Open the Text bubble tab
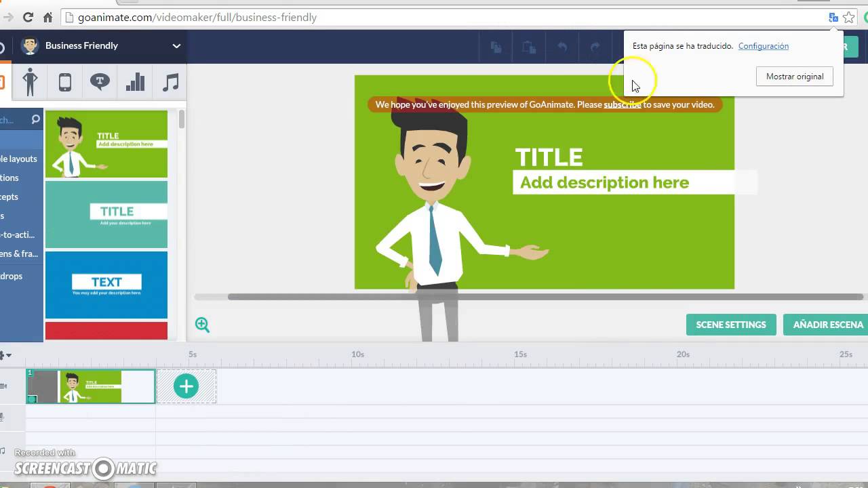 pyautogui.click(x=100, y=83)
